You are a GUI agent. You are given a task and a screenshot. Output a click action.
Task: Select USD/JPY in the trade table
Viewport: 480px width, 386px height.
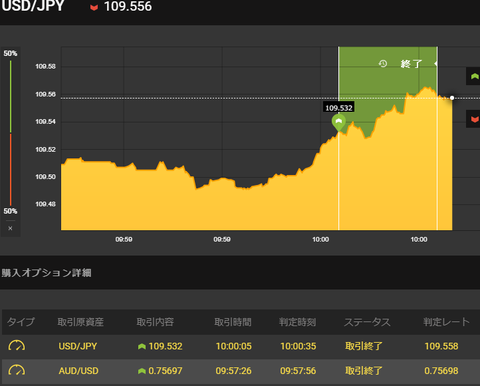78,346
